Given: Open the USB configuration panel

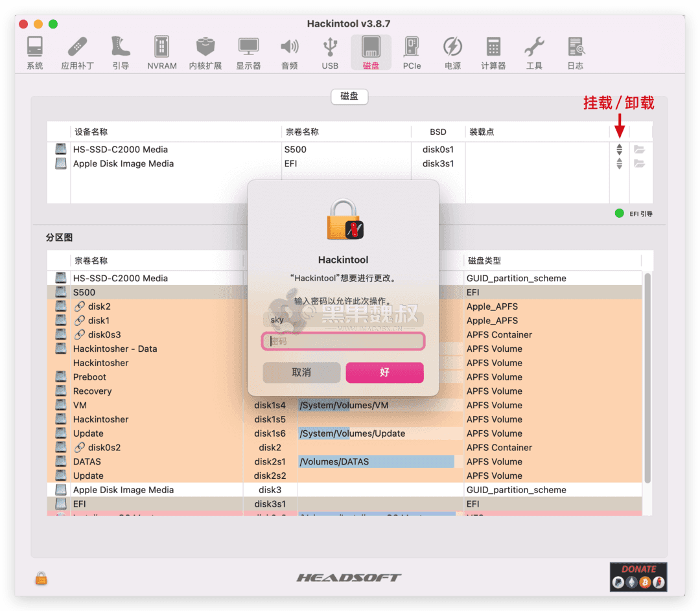Looking at the screenshot, I should 329,52.
